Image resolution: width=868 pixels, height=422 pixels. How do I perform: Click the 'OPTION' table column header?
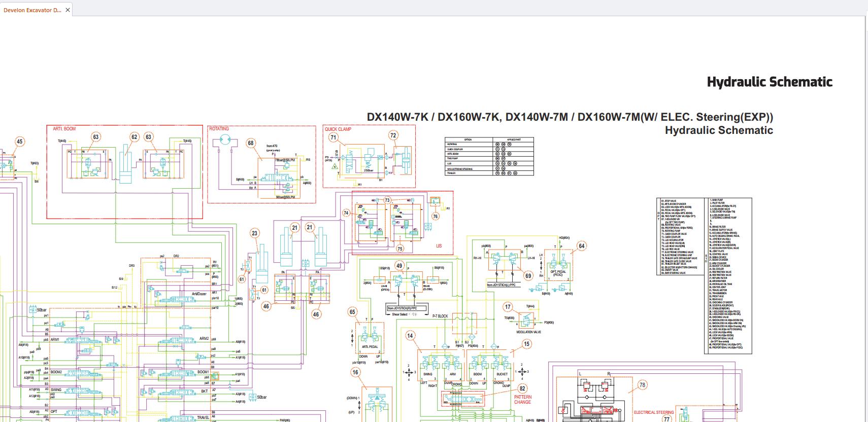coord(468,139)
